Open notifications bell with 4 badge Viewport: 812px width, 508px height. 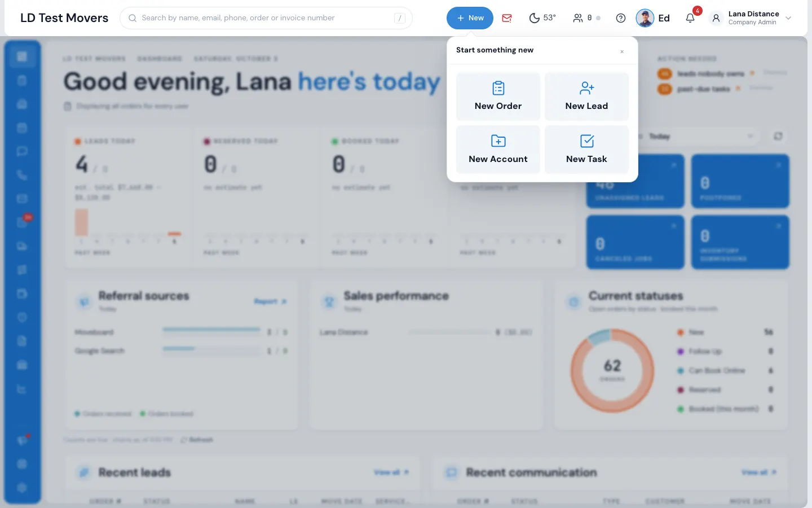pyautogui.click(x=690, y=18)
